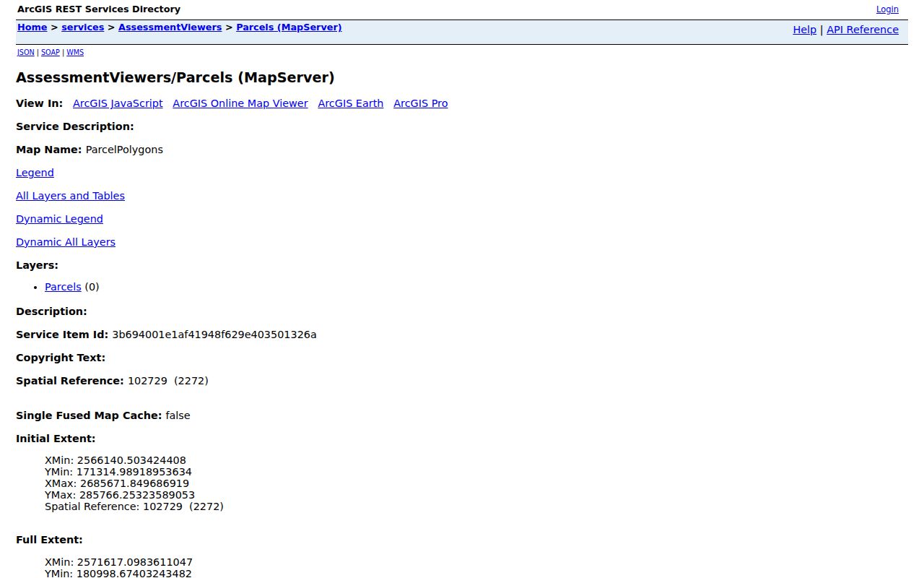Viewport: 924px width, 578px height.
Task: View the service in ArcGIS Earth
Action: (351, 103)
